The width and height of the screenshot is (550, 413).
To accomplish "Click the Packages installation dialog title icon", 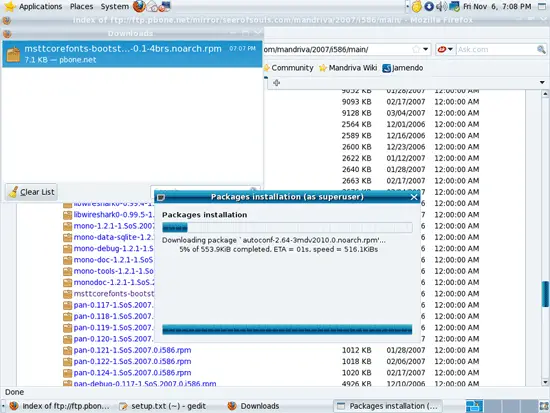I will pos(161,198).
